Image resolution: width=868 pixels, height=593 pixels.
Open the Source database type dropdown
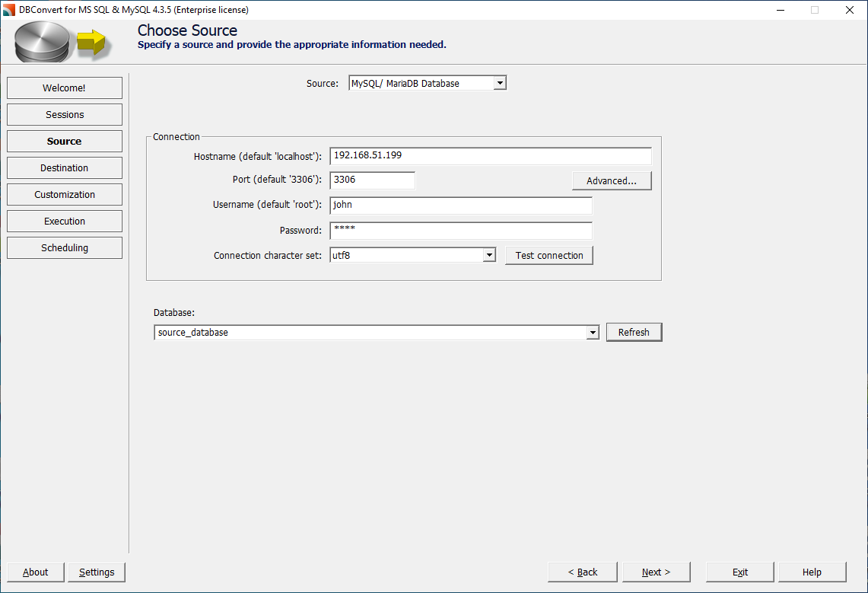tap(501, 83)
